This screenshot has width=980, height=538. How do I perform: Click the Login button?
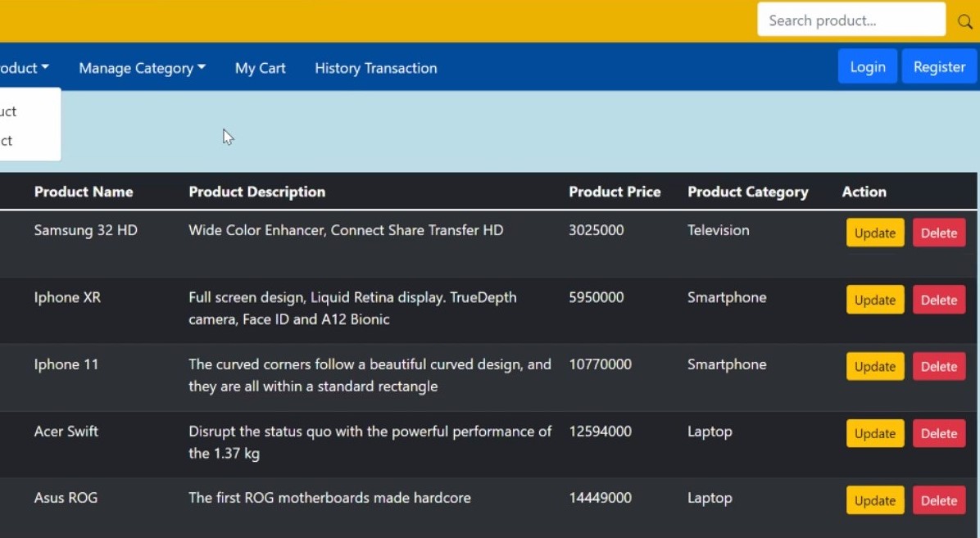click(868, 66)
